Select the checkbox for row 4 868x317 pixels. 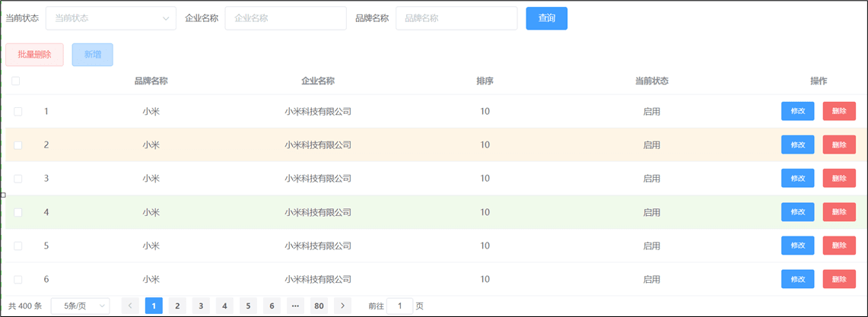point(18,212)
